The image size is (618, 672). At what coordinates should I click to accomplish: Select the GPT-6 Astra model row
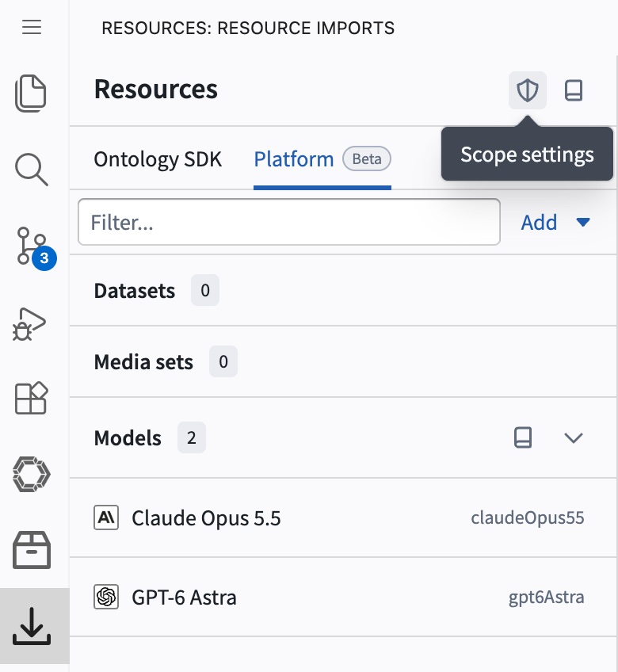(x=343, y=597)
